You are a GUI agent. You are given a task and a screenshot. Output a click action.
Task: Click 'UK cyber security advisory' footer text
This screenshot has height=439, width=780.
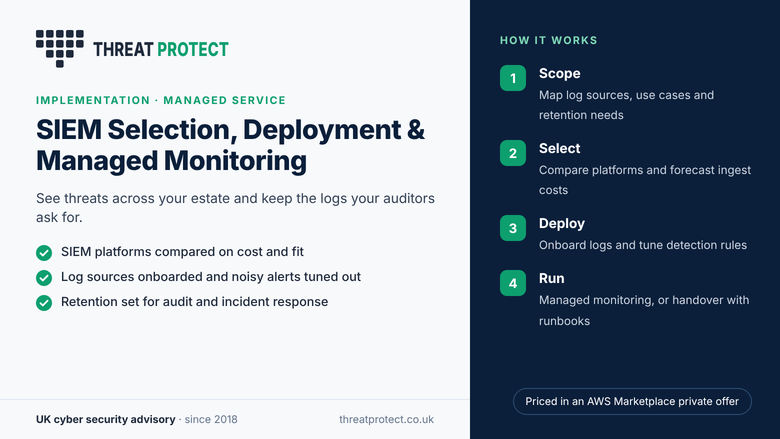pyautogui.click(x=105, y=419)
